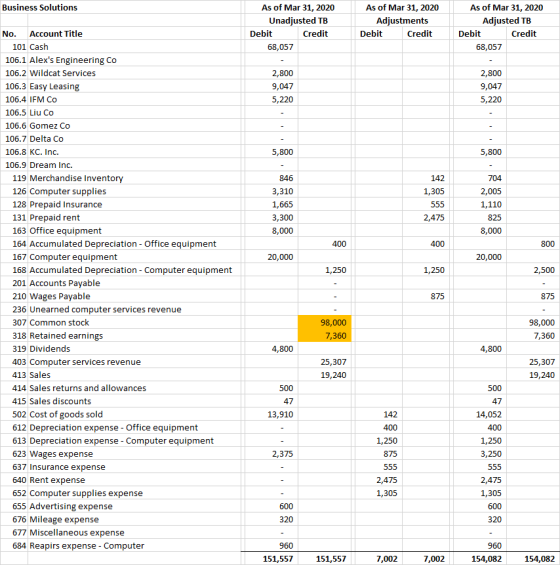Select the Wages Payable adjustment credit 875
Screen dimensions: 560x565
[x=437, y=296]
